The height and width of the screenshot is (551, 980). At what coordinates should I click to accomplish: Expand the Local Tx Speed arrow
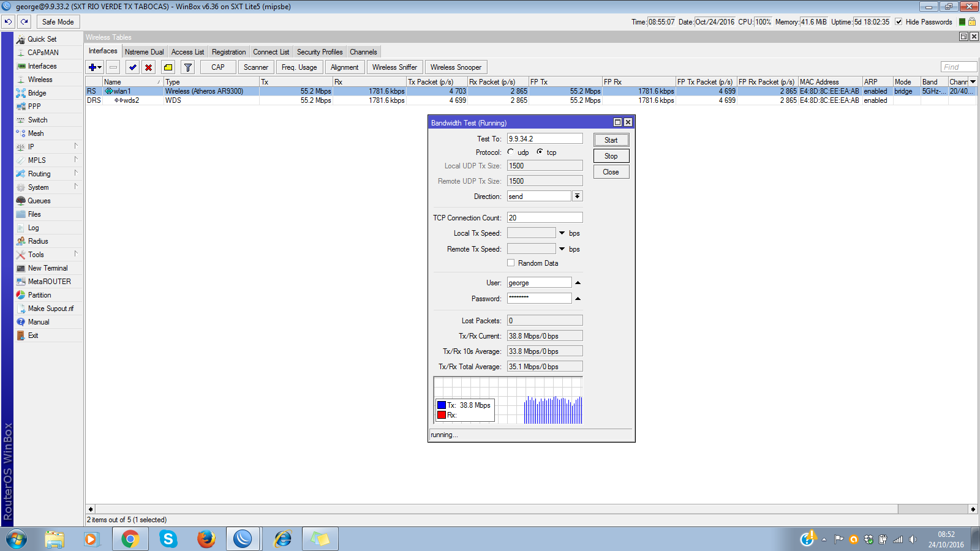(562, 233)
